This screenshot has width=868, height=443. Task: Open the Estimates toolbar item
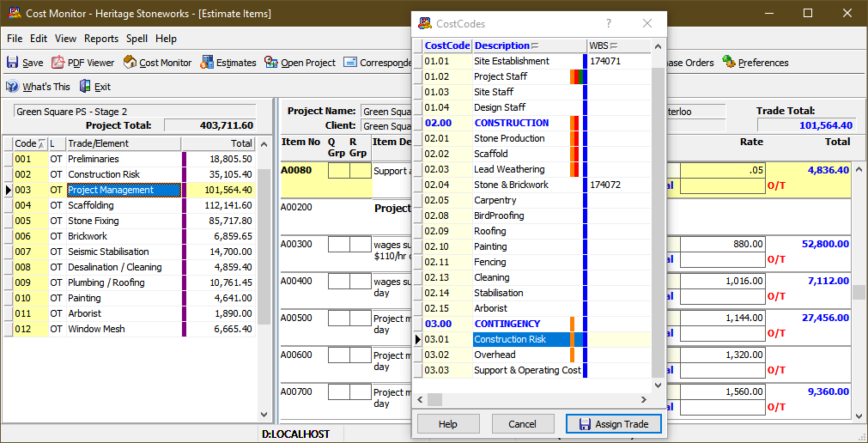click(228, 63)
